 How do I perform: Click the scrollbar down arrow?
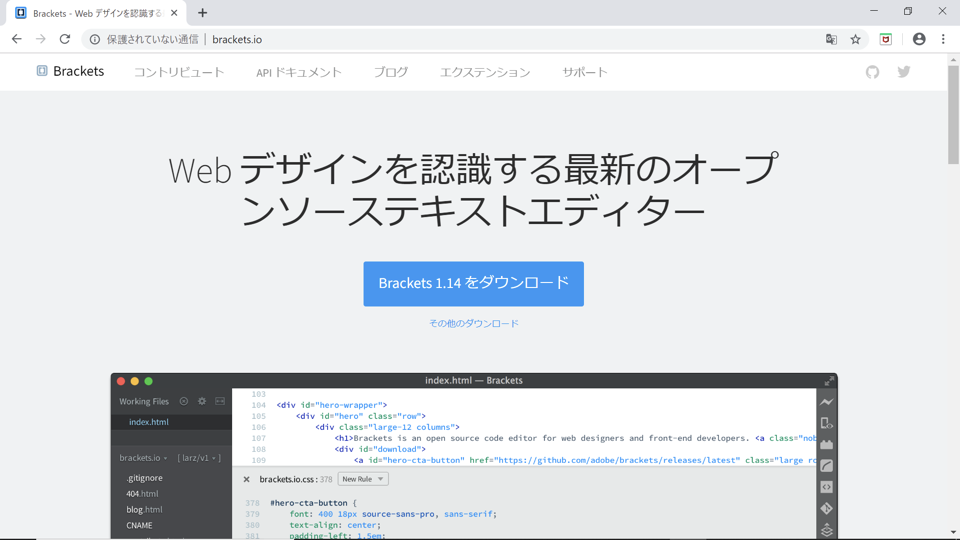pyautogui.click(x=953, y=533)
